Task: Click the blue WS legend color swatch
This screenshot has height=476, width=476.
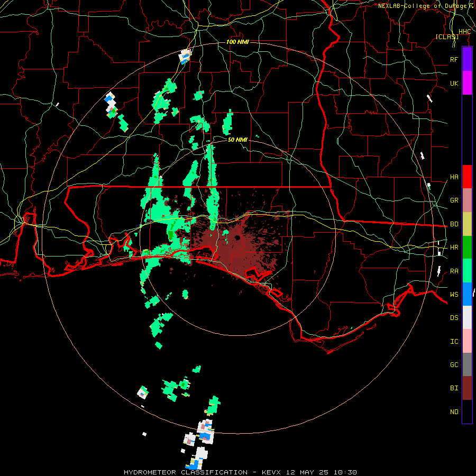Action: (467, 294)
